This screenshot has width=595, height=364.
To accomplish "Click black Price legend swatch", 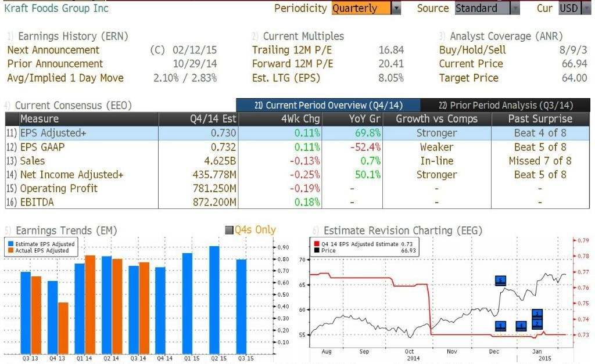I will [317, 250].
